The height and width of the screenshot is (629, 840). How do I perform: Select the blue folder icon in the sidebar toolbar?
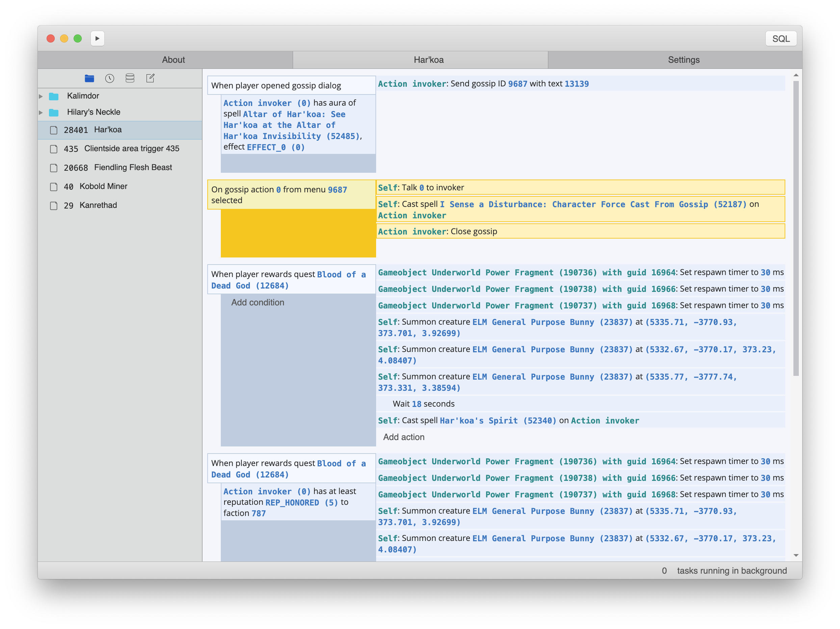point(89,78)
